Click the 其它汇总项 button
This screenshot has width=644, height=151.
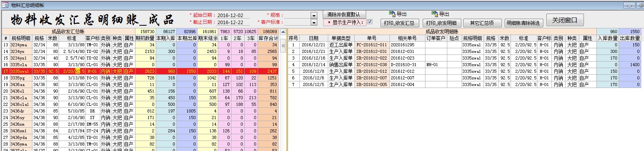tap(482, 23)
